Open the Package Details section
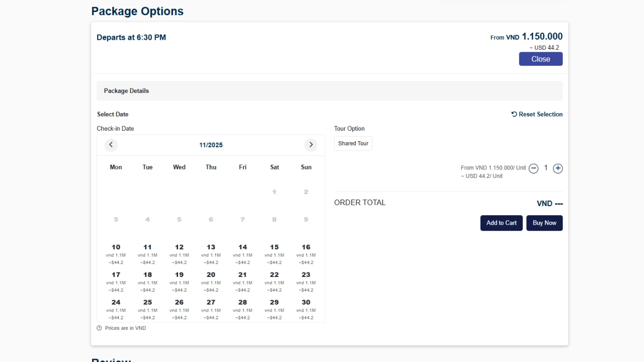 (x=126, y=90)
